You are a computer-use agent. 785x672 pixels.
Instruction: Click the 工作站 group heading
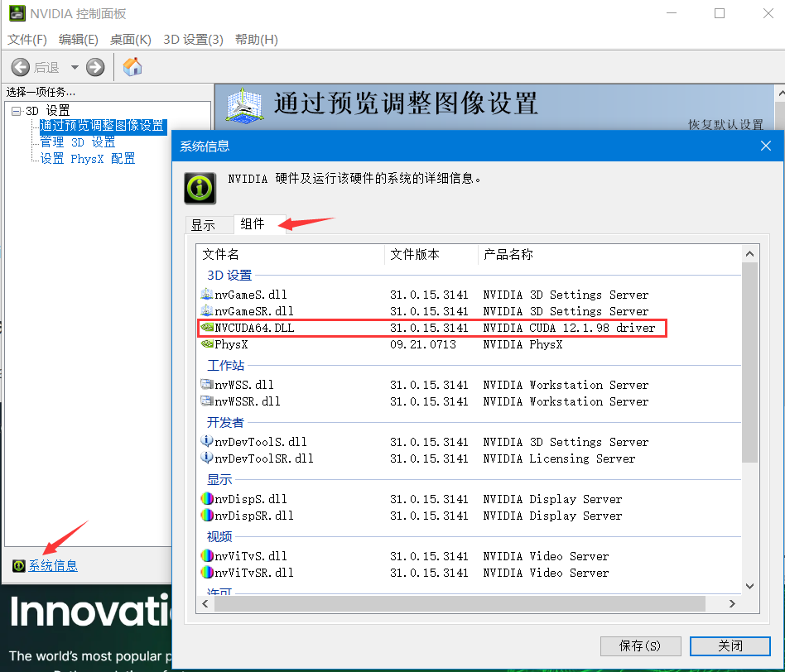[x=225, y=366]
